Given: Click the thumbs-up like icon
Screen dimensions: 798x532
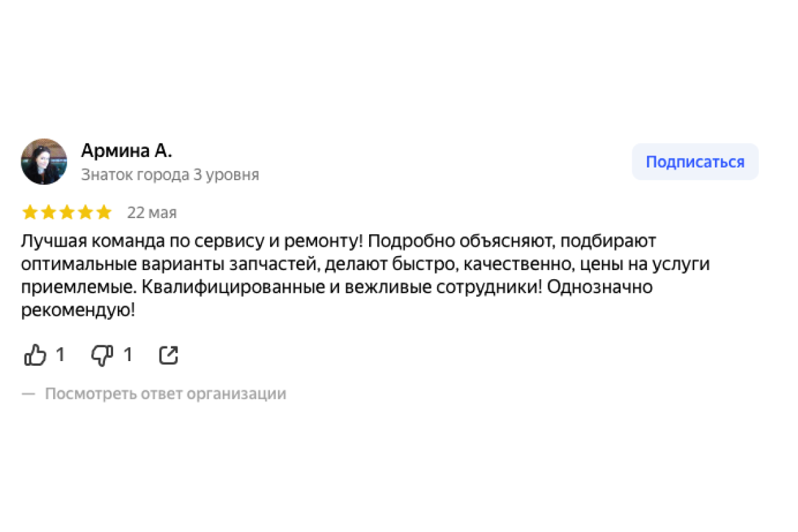Looking at the screenshot, I should (35, 355).
